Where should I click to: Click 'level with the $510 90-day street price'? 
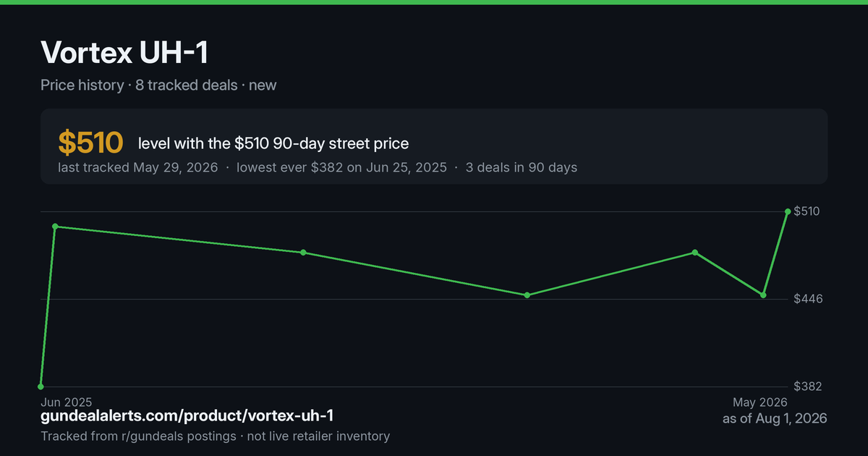point(273,143)
